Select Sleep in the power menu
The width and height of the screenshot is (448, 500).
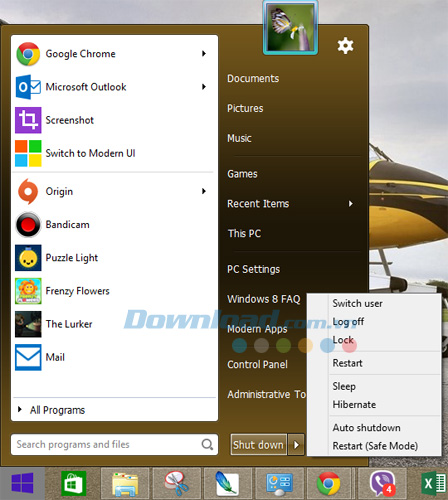pyautogui.click(x=344, y=386)
